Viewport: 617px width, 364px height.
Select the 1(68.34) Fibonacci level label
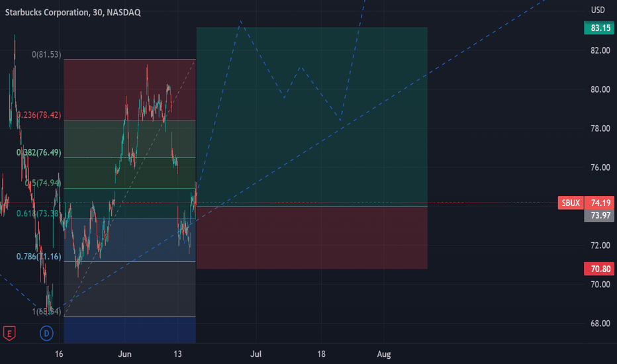point(46,312)
